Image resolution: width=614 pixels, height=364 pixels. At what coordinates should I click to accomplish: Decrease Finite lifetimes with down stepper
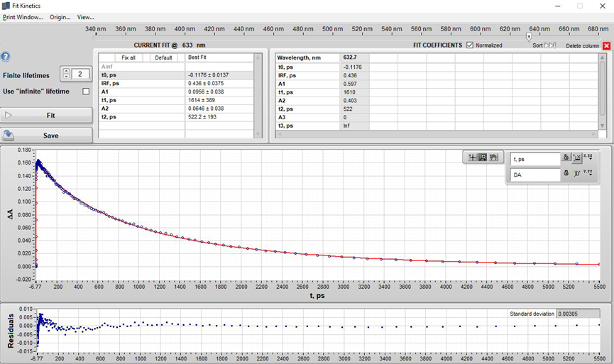click(66, 77)
